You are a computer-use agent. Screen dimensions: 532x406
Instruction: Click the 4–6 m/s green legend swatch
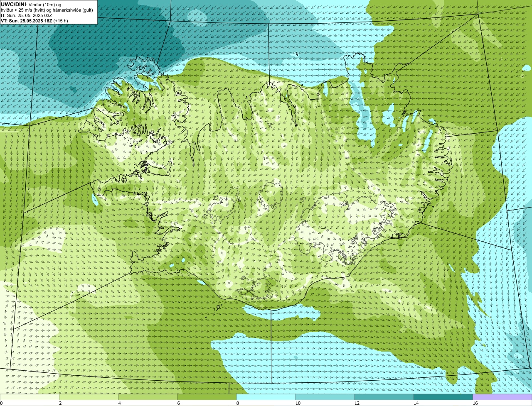click(x=148, y=397)
